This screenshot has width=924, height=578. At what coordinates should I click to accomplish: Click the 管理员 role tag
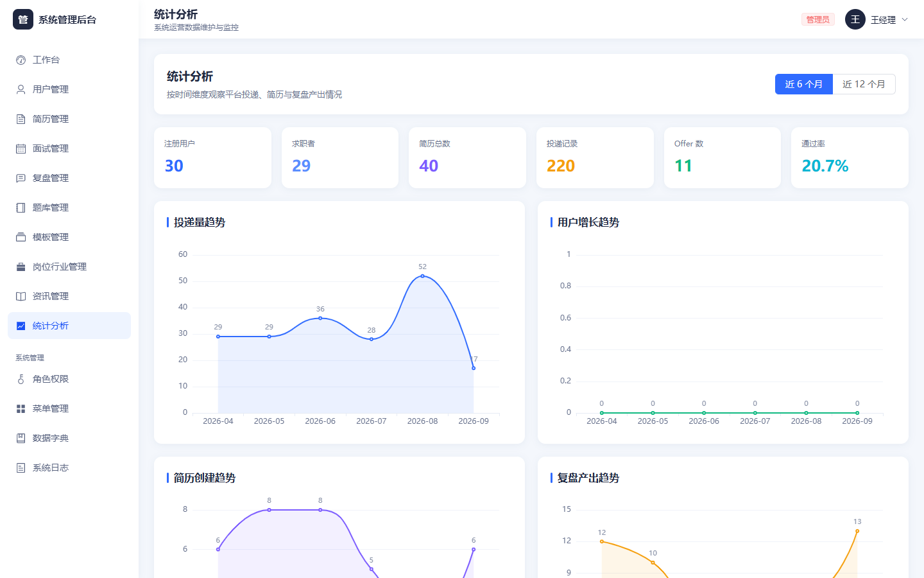[817, 19]
